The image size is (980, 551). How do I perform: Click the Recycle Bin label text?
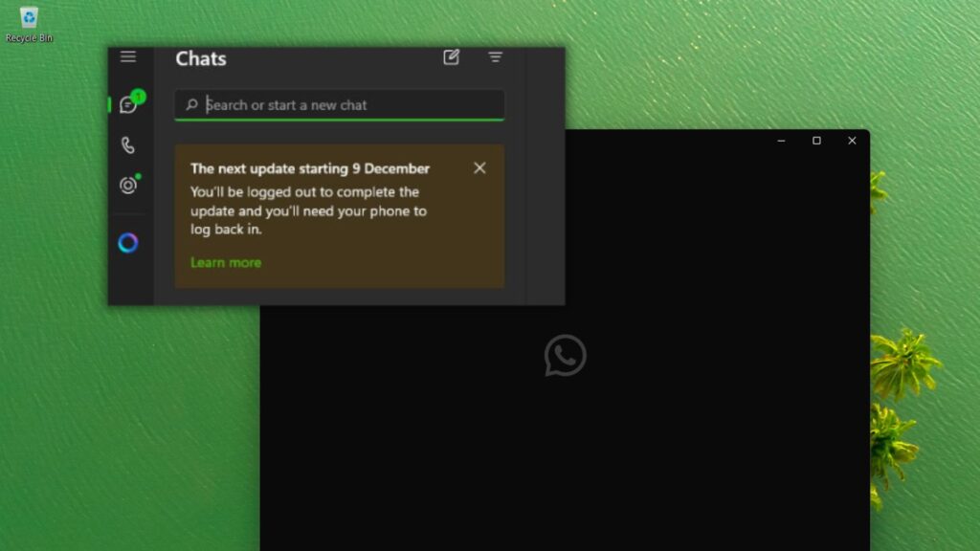pyautogui.click(x=29, y=38)
